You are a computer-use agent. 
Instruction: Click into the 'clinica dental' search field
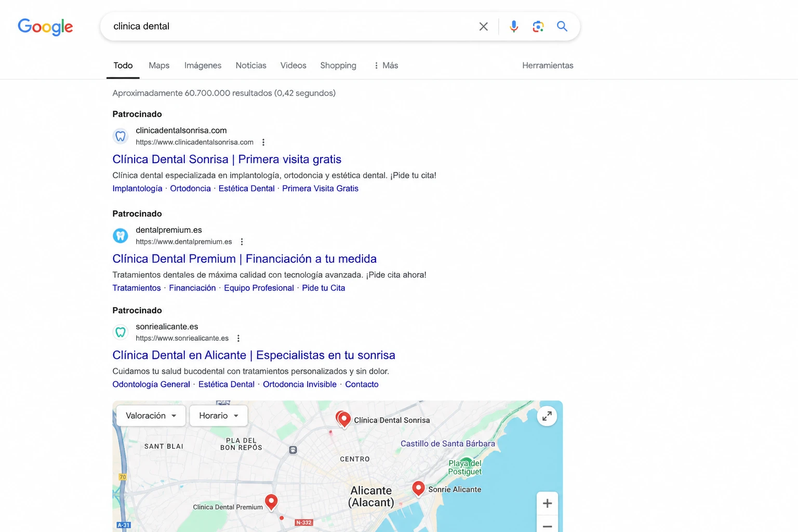291,26
